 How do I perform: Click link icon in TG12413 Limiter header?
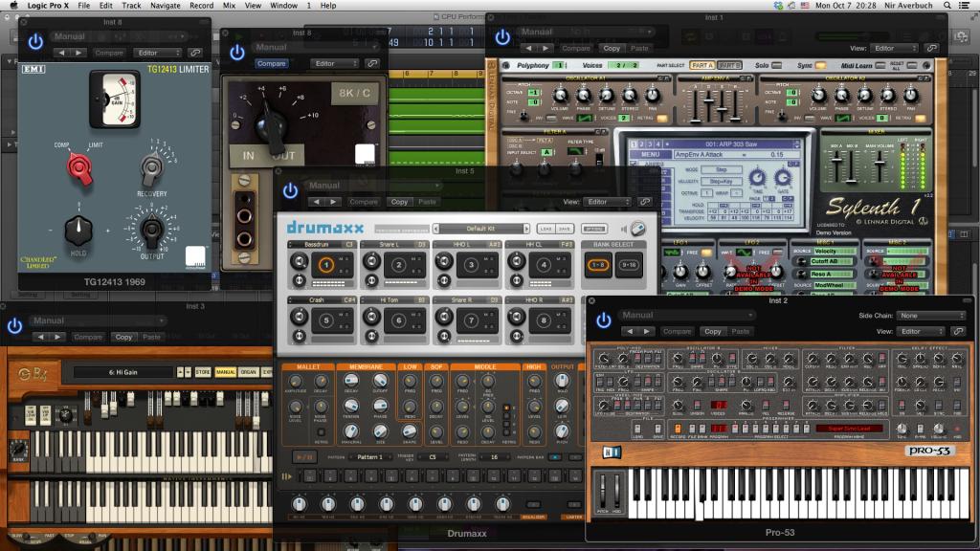point(195,54)
